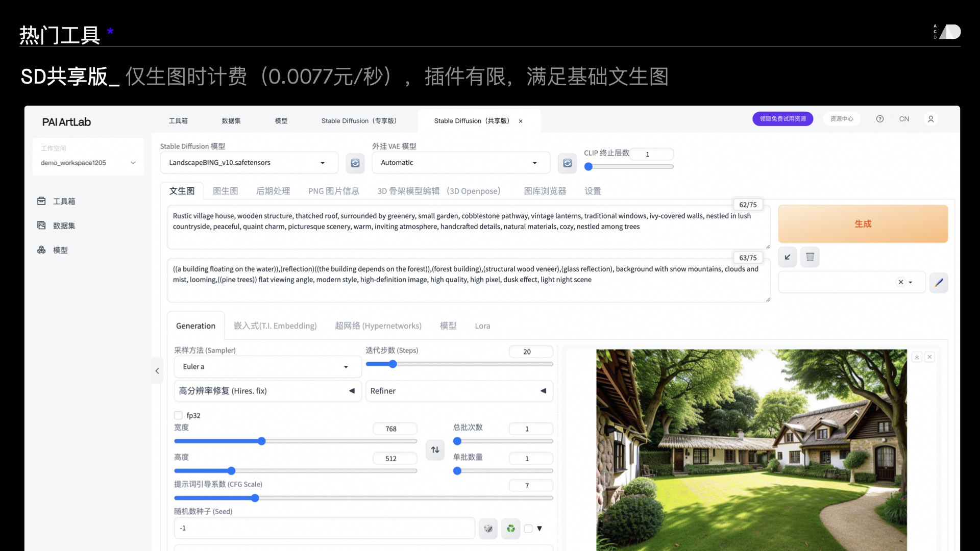Expand the Hires. fix section

click(267, 391)
